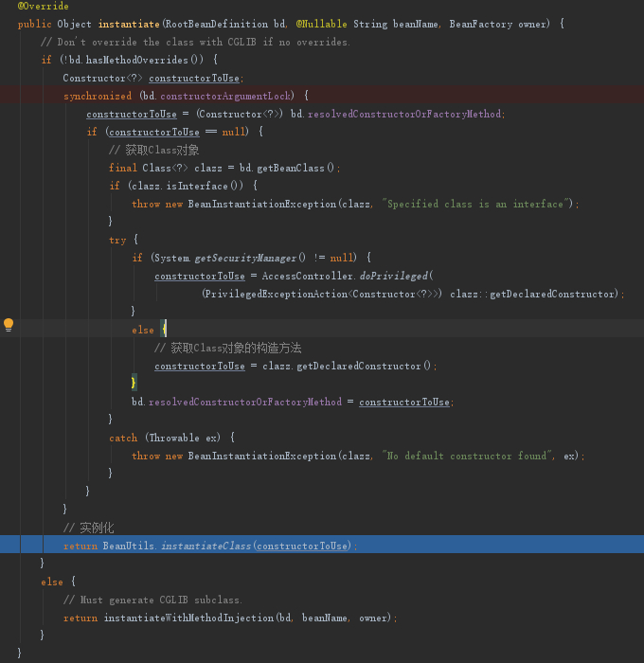Click the @Nullable annotation

pyautogui.click(x=322, y=24)
